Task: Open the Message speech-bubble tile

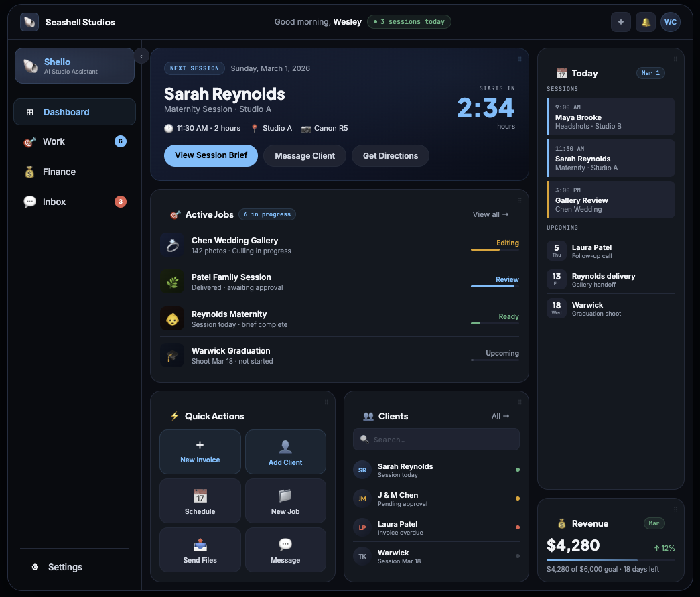Action: pos(285,550)
